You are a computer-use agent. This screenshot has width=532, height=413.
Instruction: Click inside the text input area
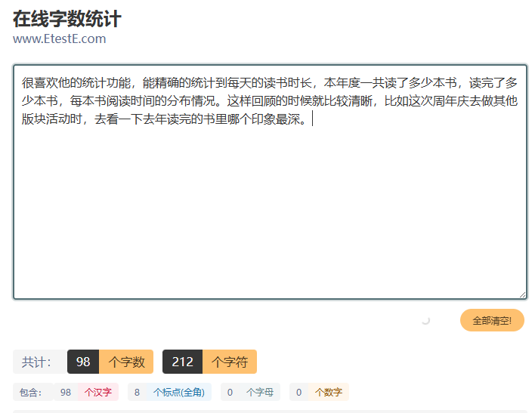coord(270,182)
